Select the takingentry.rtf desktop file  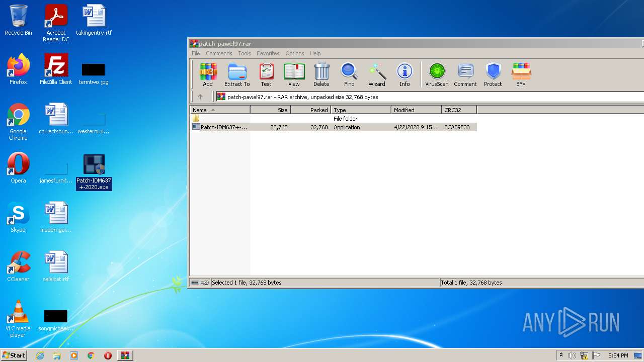tap(94, 20)
